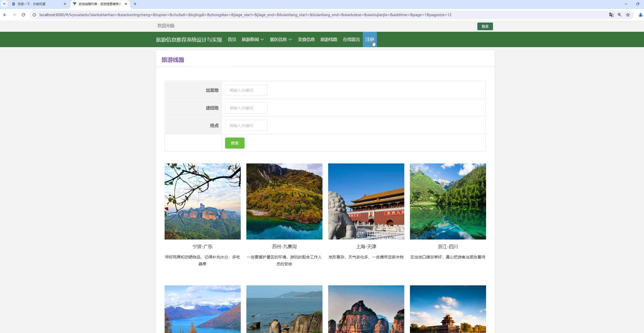Screen dimensions: 644x333
Task: Open the 苏州-九寨沟 route image
Action: [x=284, y=201]
